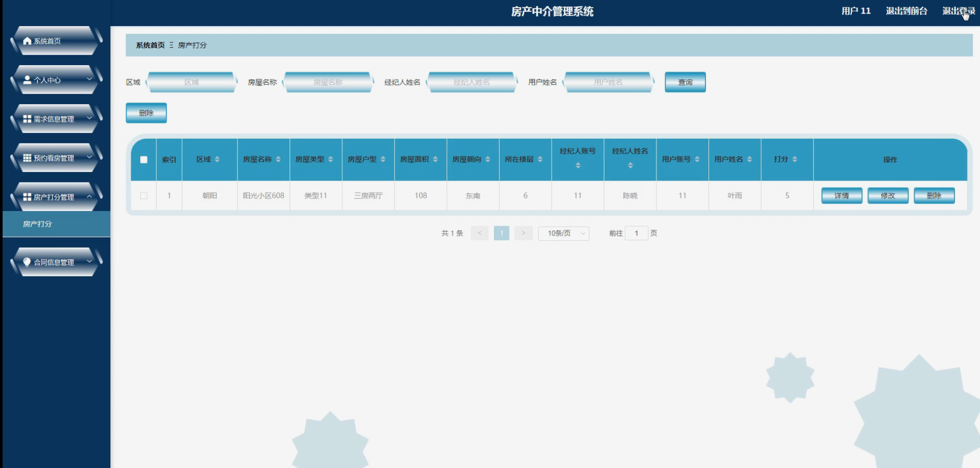980x468 pixels.
Task: Sort by the 打分 column sort arrows
Action: [795, 159]
